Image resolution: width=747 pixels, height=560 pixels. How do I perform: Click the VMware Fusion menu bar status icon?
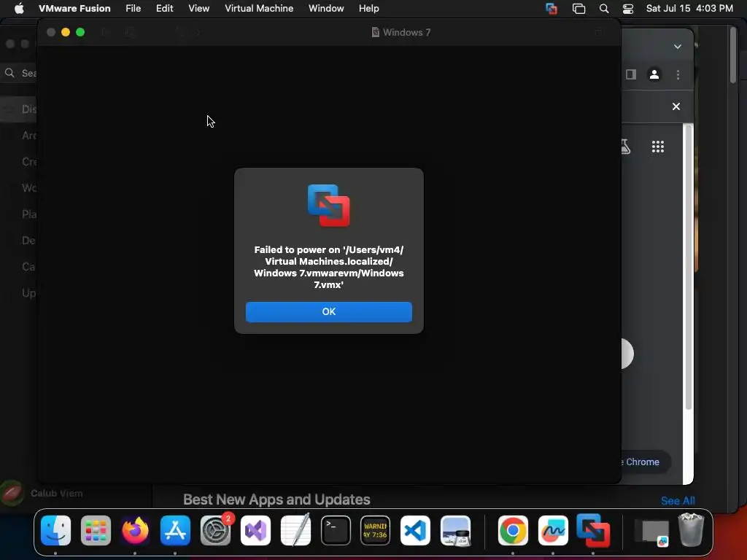pos(551,9)
